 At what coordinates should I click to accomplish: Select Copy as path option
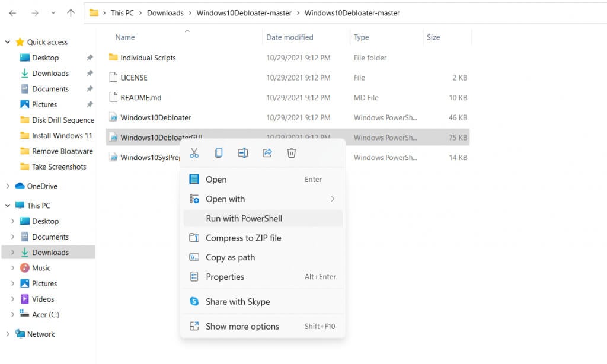click(x=230, y=257)
